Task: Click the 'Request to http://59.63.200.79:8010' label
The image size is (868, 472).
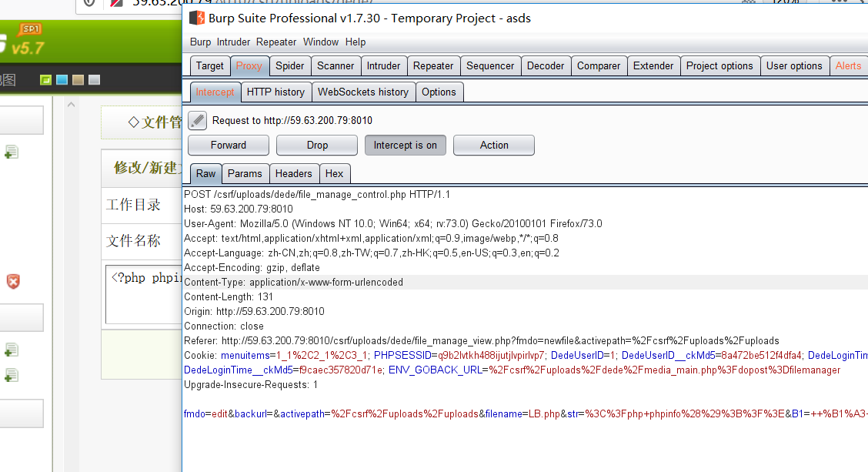Action: pyautogui.click(x=292, y=120)
